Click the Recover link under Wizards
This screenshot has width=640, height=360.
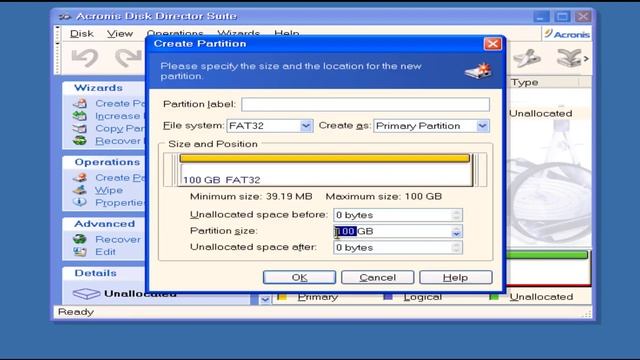click(120, 141)
